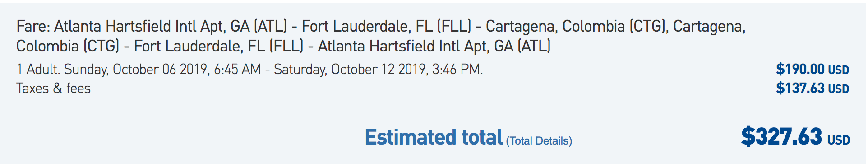The height and width of the screenshot is (168, 868).
Task: Click the USD label beside $137.63
Action: pos(838,89)
